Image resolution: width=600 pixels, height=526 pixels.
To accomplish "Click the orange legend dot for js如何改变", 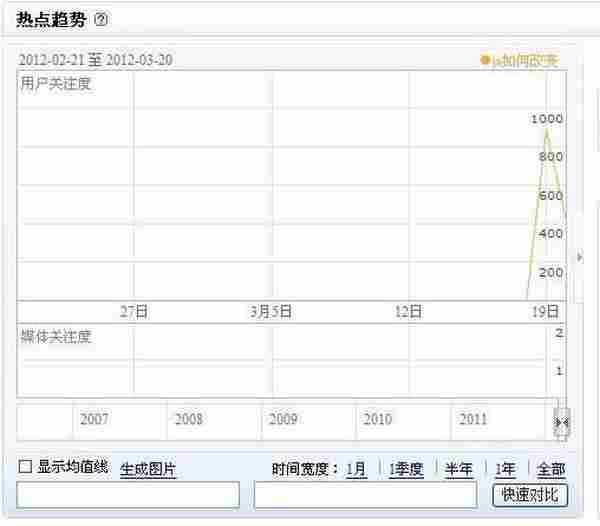I will [485, 61].
